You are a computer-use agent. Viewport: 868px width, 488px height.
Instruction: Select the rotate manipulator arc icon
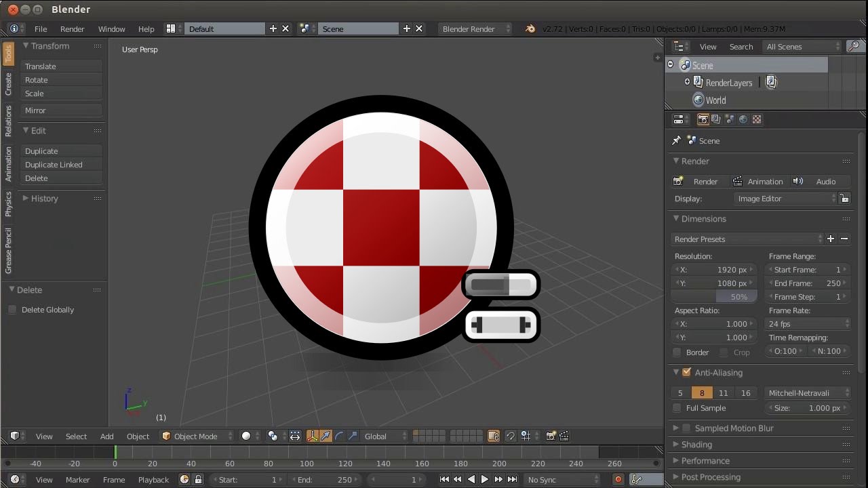pyautogui.click(x=339, y=436)
